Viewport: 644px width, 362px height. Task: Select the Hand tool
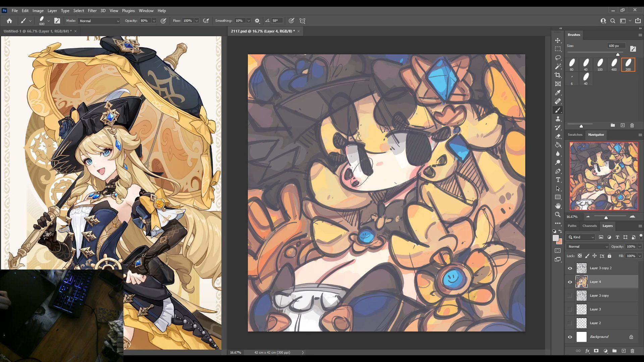pyautogui.click(x=558, y=206)
